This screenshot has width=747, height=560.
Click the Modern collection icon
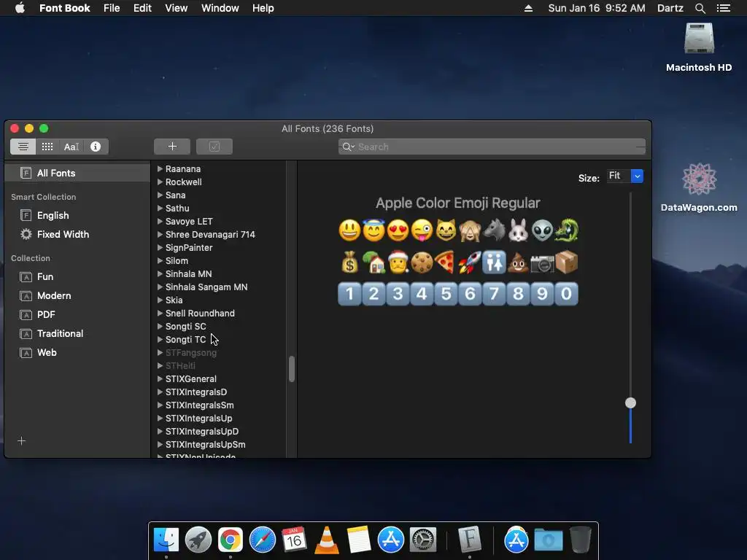26,296
